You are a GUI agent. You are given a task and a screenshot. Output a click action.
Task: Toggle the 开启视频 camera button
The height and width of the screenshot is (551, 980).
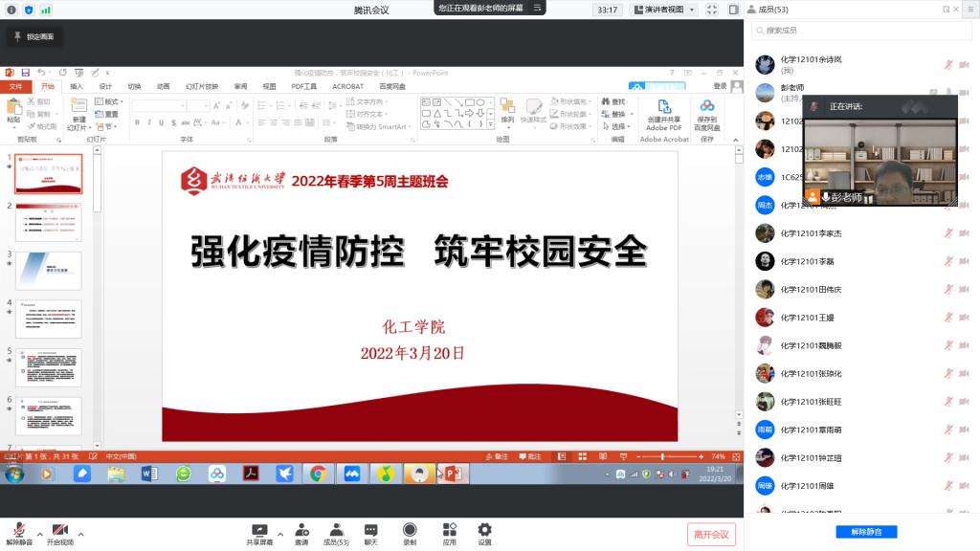pos(60,530)
